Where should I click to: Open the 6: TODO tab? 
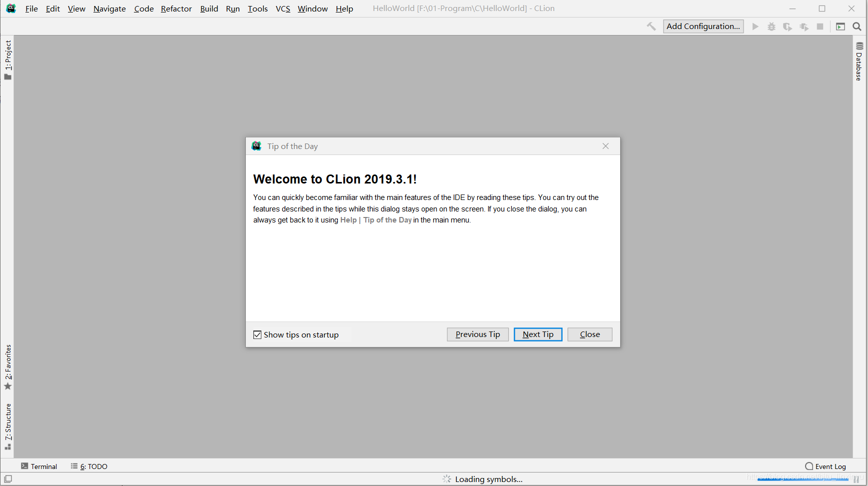(x=89, y=466)
